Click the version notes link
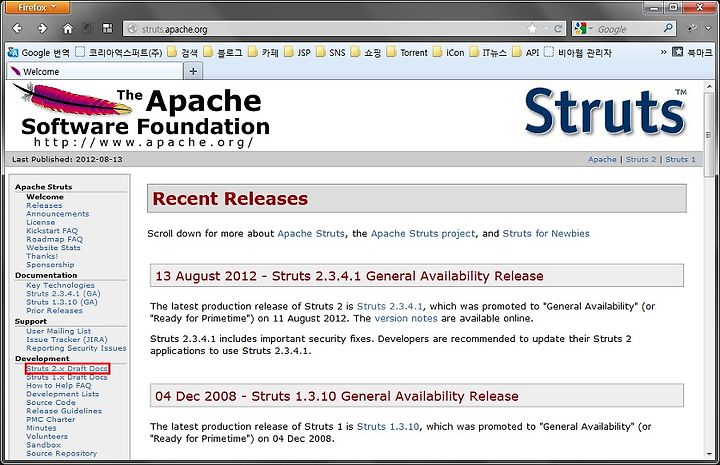Screen dimensions: 720x465 pyautogui.click(x=406, y=318)
